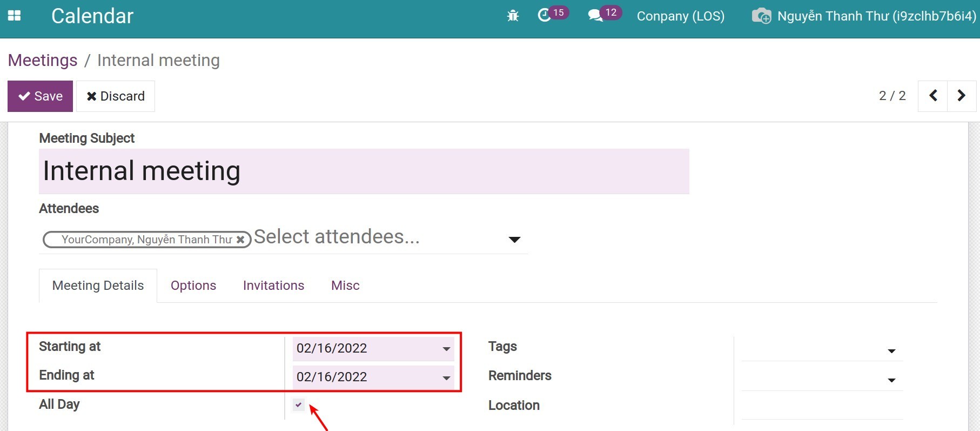
Task: Open the Misc tab
Action: pos(345,286)
